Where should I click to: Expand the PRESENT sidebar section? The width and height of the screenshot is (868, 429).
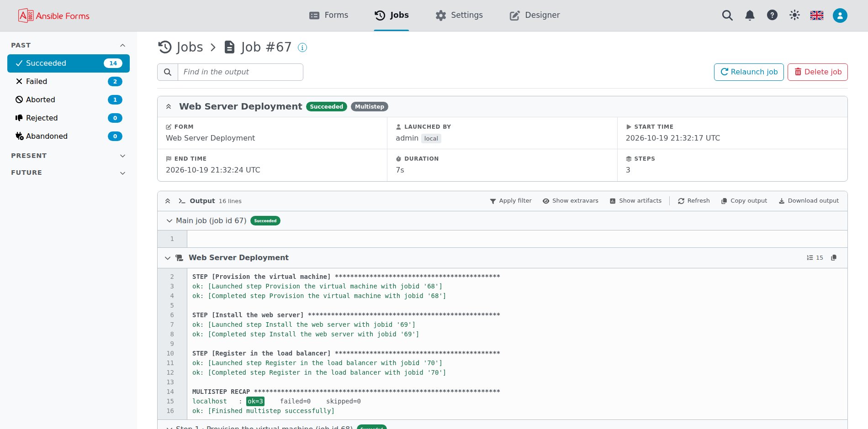(122, 156)
